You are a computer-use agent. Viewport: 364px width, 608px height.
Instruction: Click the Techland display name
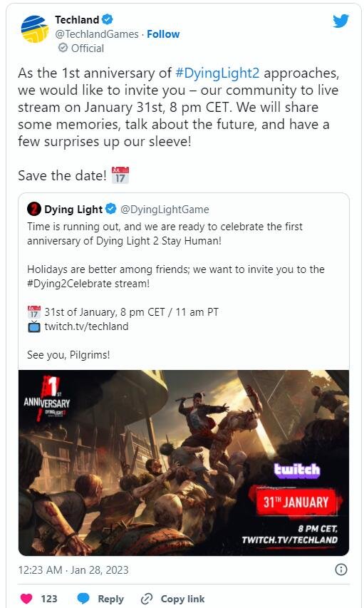pos(77,19)
